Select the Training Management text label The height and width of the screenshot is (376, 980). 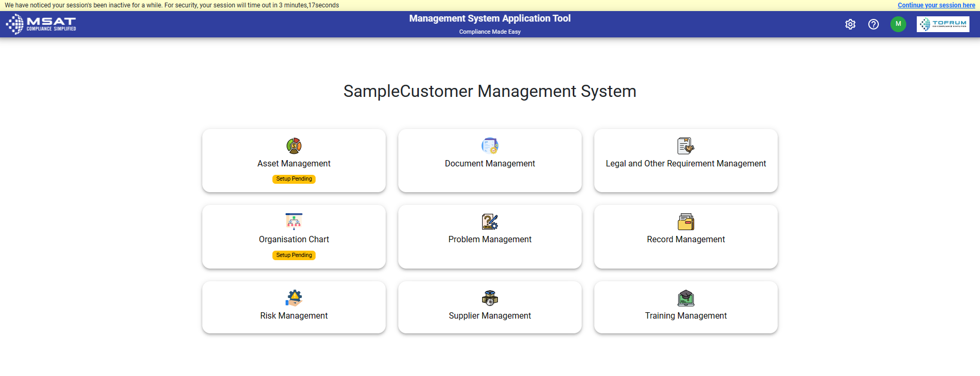[x=685, y=315]
